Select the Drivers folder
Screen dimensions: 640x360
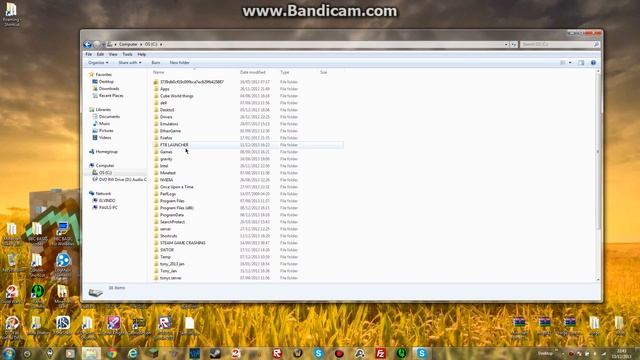(x=166, y=117)
